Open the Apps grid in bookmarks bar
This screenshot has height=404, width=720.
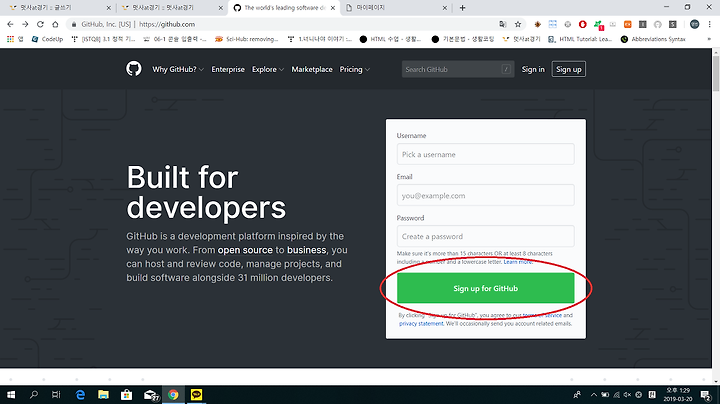11,39
